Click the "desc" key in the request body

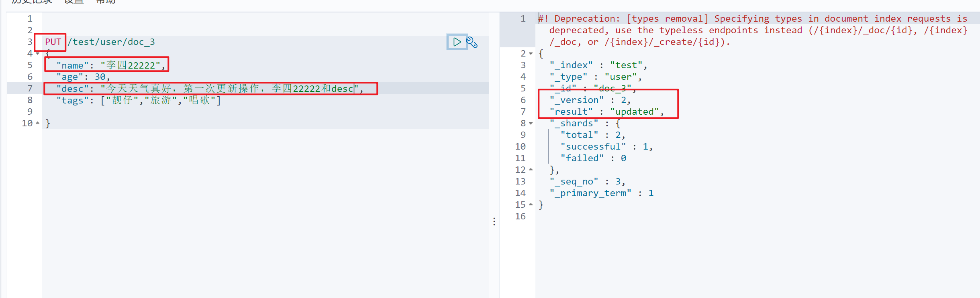tap(72, 89)
